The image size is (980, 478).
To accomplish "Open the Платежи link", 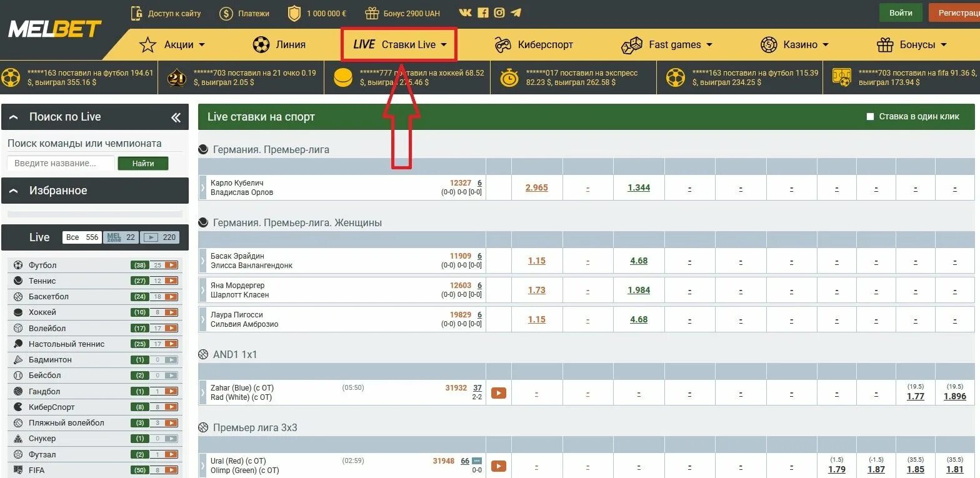I will (x=254, y=13).
